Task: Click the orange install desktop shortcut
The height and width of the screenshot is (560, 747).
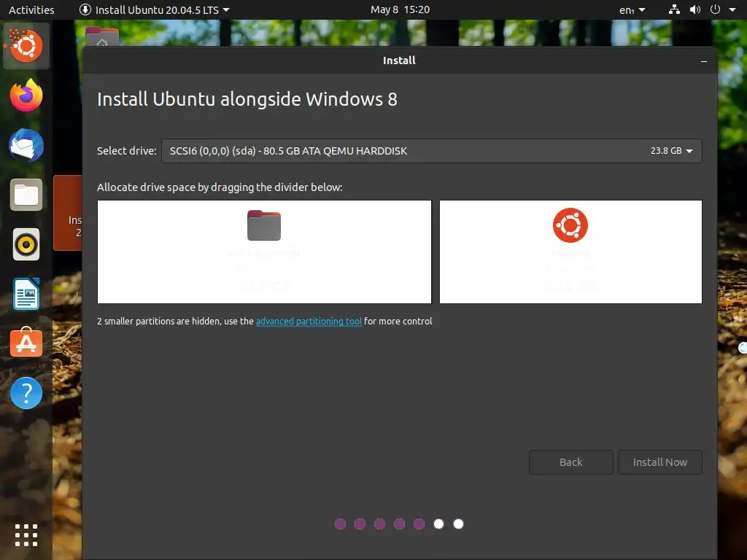Action: (68, 213)
